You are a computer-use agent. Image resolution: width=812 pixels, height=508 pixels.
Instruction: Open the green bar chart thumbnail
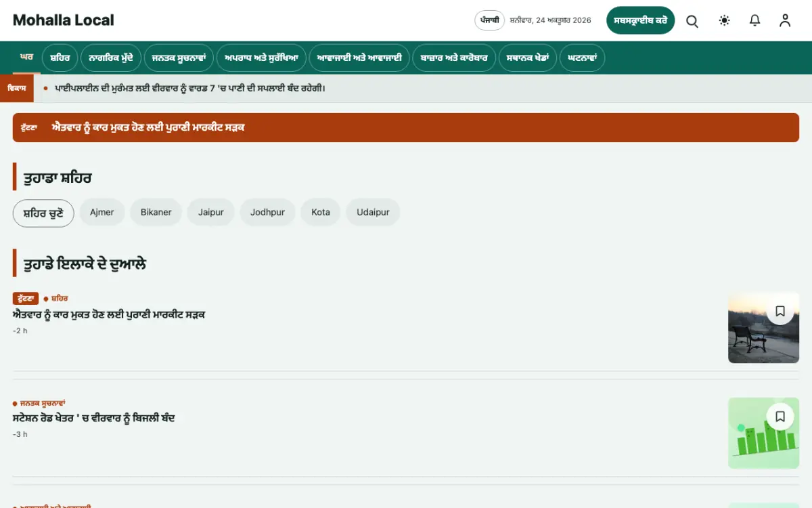pyautogui.click(x=763, y=433)
